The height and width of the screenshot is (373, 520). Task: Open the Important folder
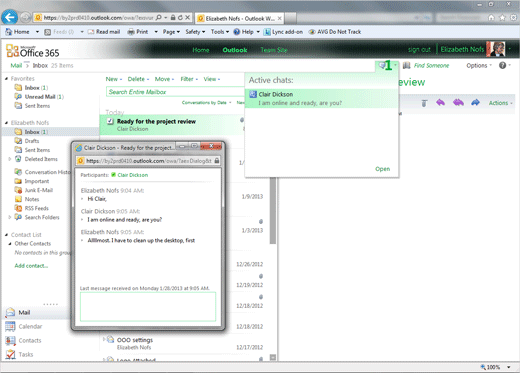coord(37,181)
